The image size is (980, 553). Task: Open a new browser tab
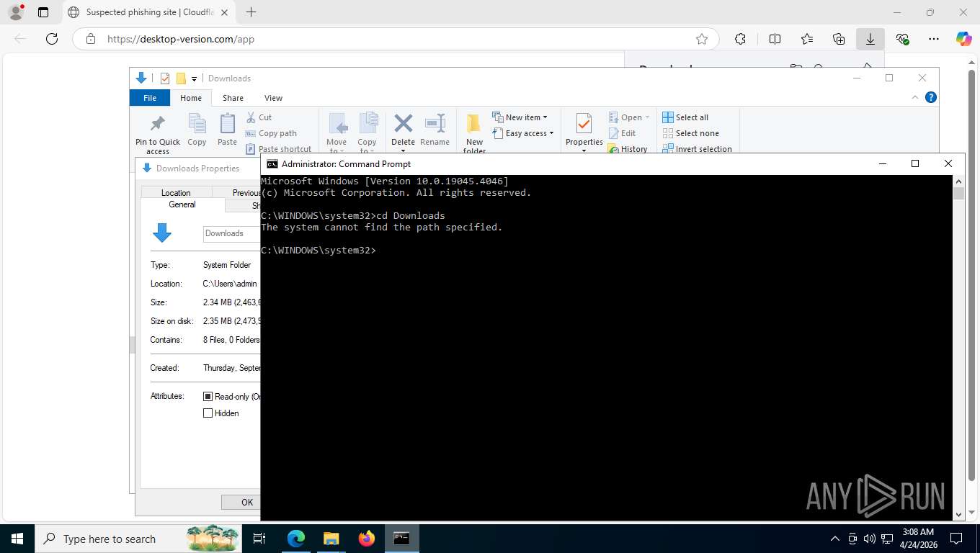click(x=251, y=12)
